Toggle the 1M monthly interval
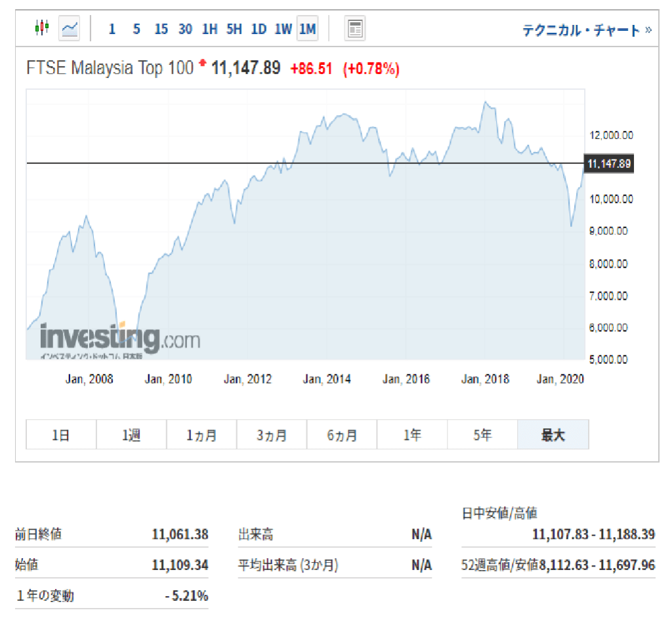Viewport: 672px width, 627px height. click(x=307, y=29)
